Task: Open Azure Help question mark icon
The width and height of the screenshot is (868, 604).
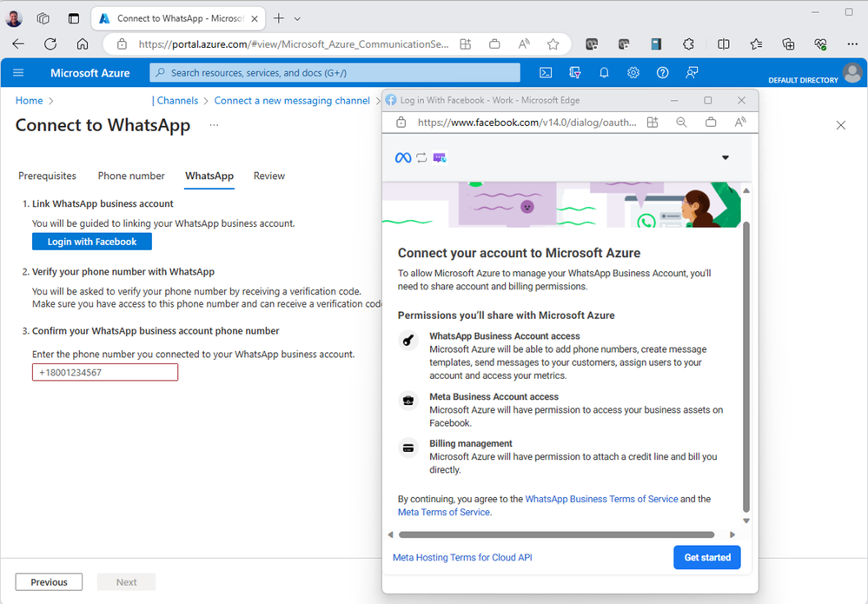Action: click(663, 72)
